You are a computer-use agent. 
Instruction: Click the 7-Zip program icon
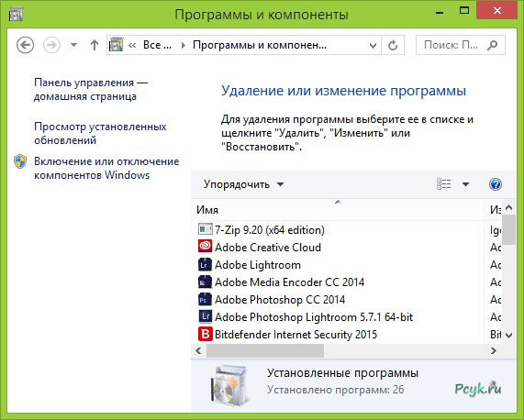coord(205,229)
